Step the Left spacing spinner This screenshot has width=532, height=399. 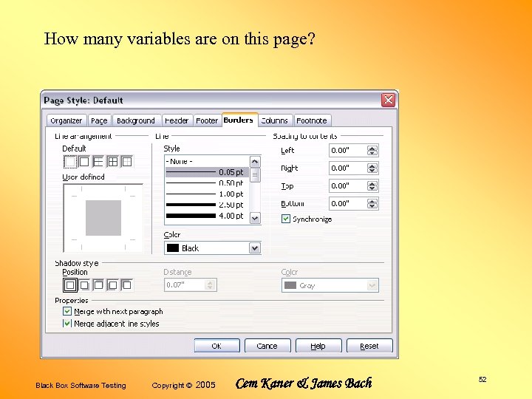372,151
